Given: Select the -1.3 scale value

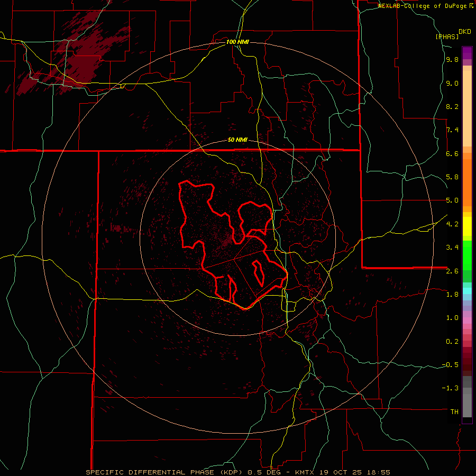Looking at the screenshot, I should (x=450, y=388).
